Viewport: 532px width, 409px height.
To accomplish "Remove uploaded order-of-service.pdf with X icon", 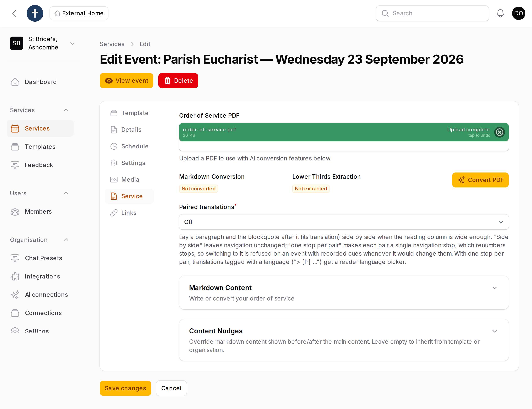I will pos(499,132).
